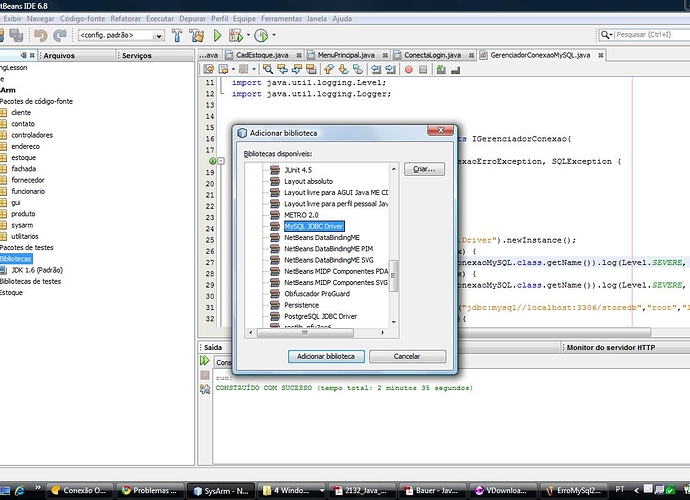
Task: Click next bookmark icon in editor toolbar
Action: [x=343, y=69]
